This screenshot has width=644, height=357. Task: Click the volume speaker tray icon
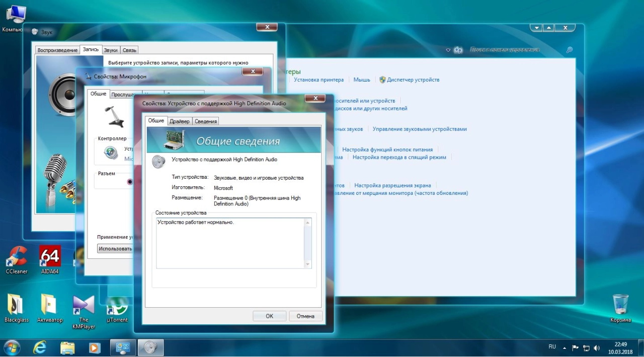point(597,348)
